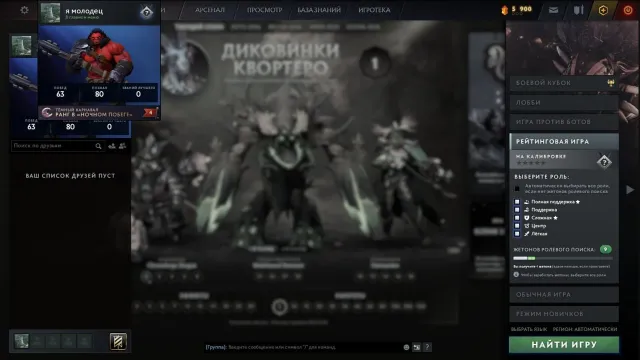Click the info icon below role tokens

point(516,275)
